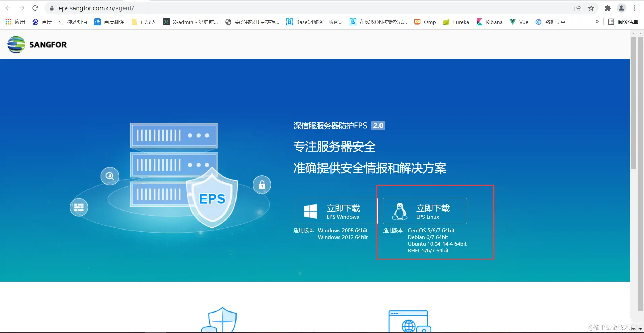Click the magnifier search circle icon

click(x=110, y=176)
